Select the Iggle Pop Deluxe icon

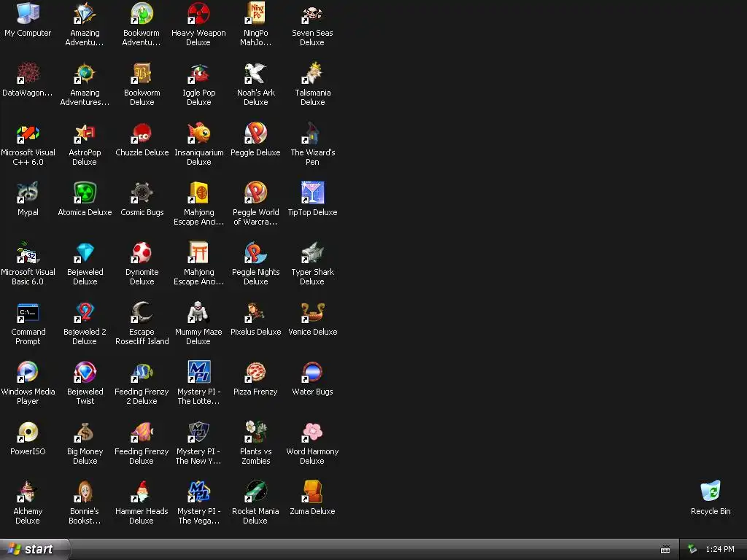[198, 73]
